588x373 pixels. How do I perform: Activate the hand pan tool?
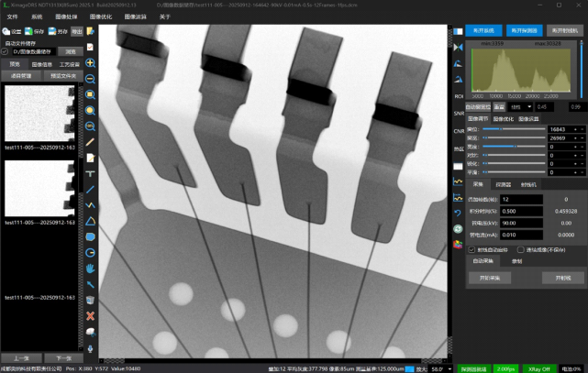(91, 268)
